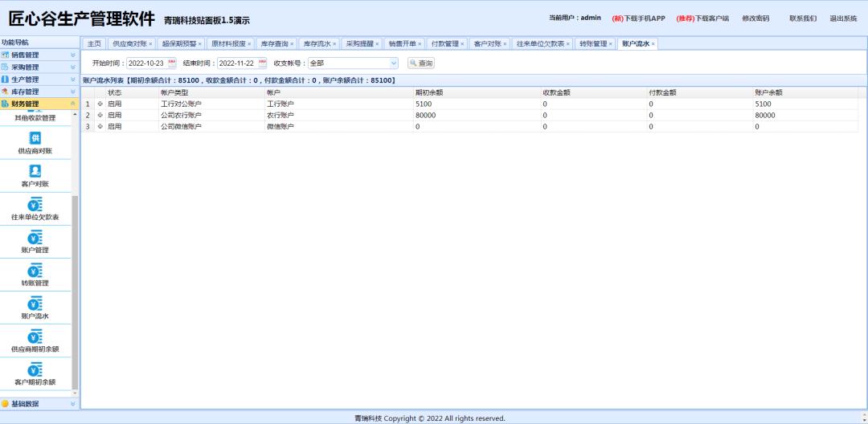Open the 供应商期初余额 sidebar icon
The image size is (868, 424).
(35, 336)
